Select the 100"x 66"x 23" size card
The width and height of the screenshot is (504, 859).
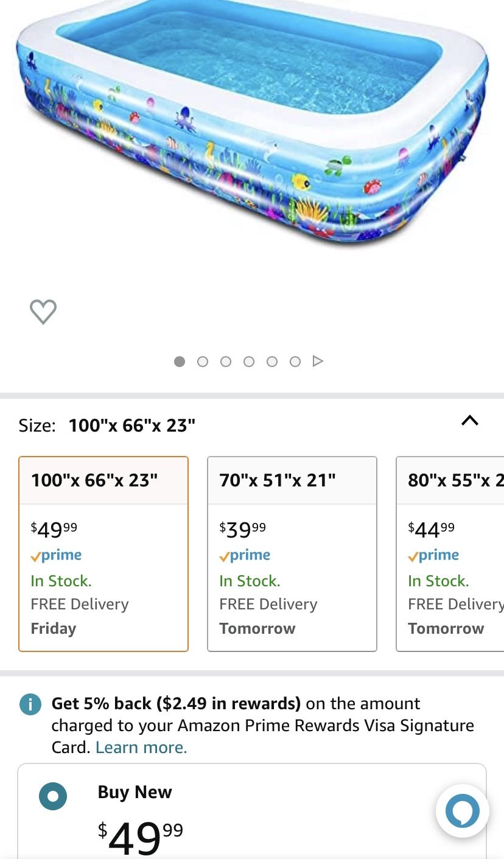click(x=103, y=553)
